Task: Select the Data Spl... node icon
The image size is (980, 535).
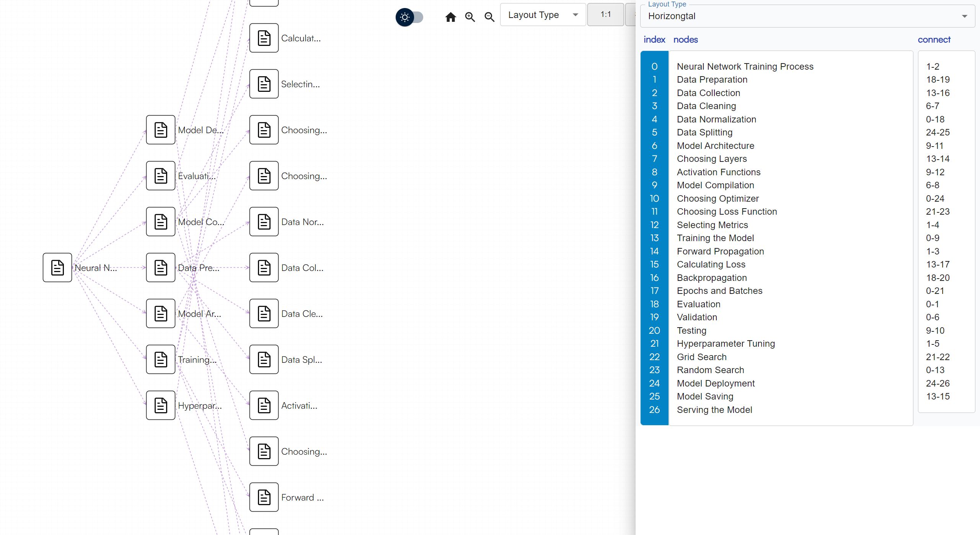Action: click(x=264, y=359)
